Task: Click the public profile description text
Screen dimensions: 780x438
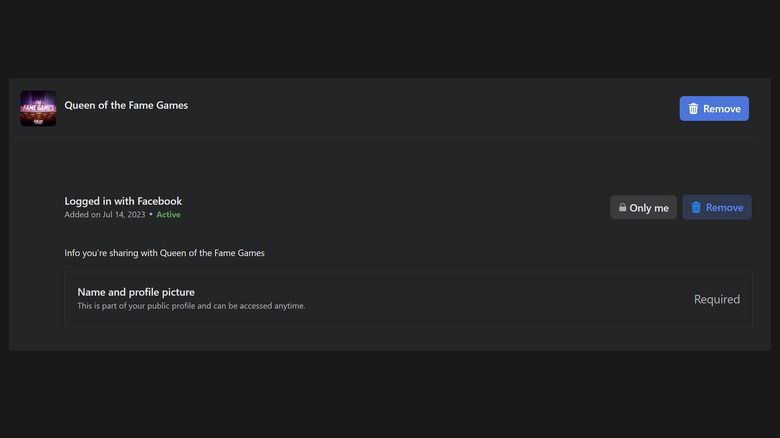Action: pos(191,306)
